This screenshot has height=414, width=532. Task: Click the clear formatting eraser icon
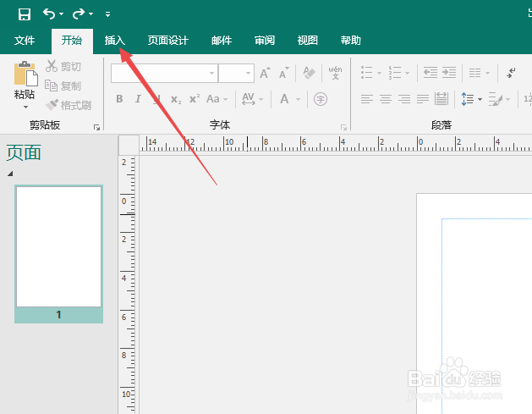309,73
